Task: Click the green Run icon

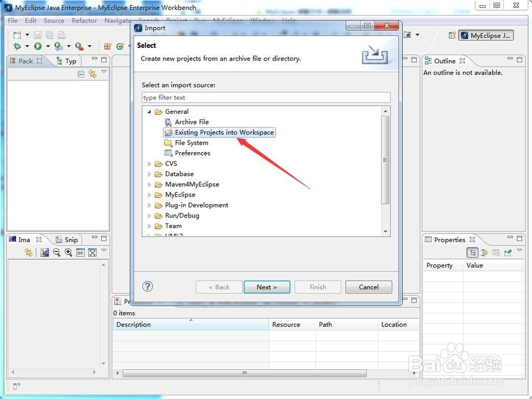Action: pyautogui.click(x=38, y=46)
